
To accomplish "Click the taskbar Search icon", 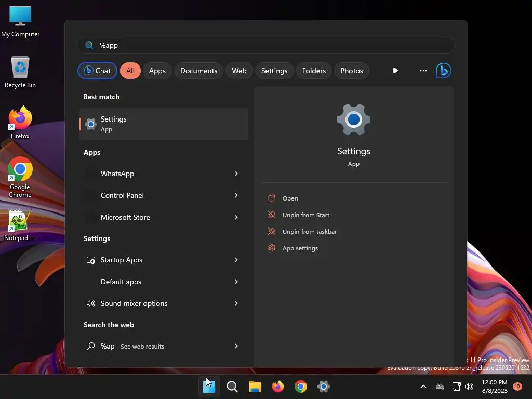I will [232, 387].
